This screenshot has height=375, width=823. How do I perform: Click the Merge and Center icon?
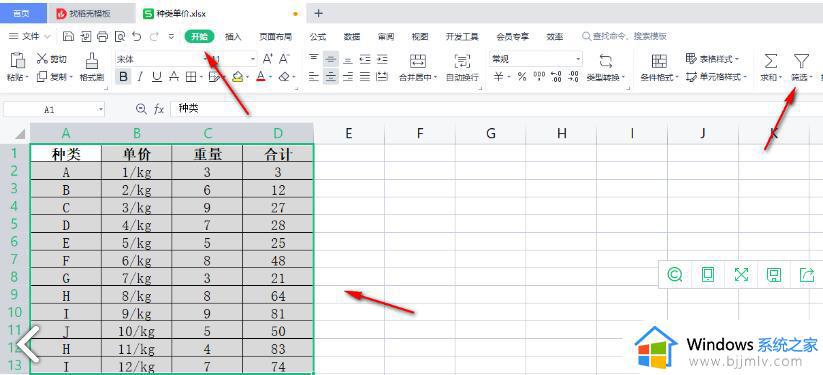tap(418, 60)
